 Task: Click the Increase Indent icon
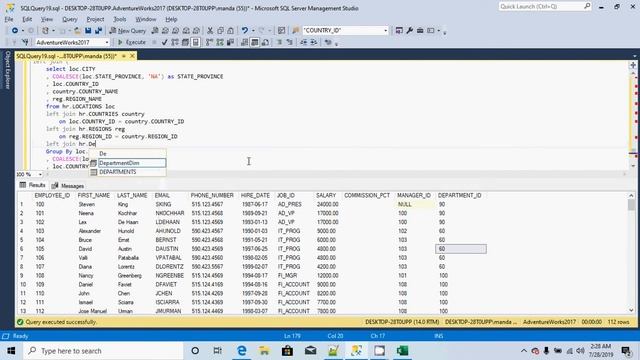[x=314, y=42]
